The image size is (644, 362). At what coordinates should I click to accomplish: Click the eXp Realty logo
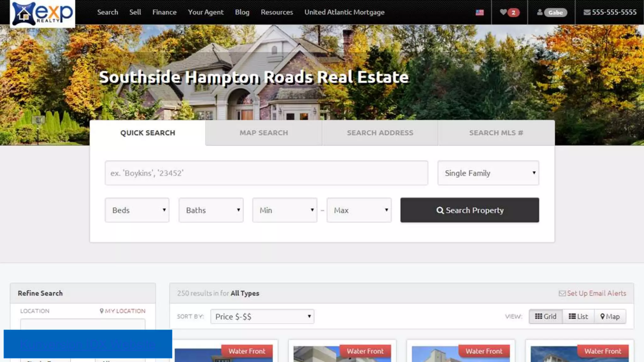(x=42, y=13)
